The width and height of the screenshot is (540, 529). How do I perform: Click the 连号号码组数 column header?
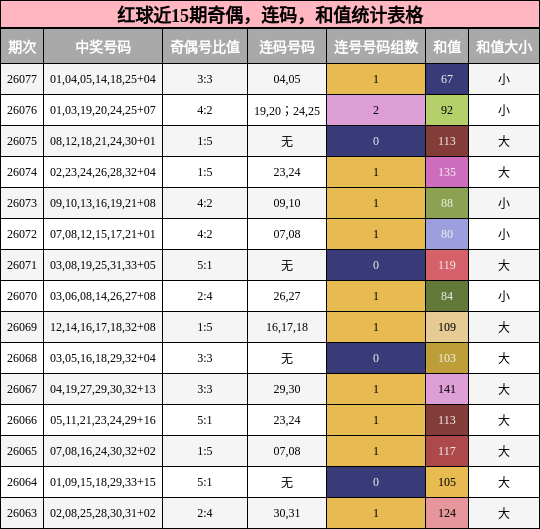coord(376,46)
